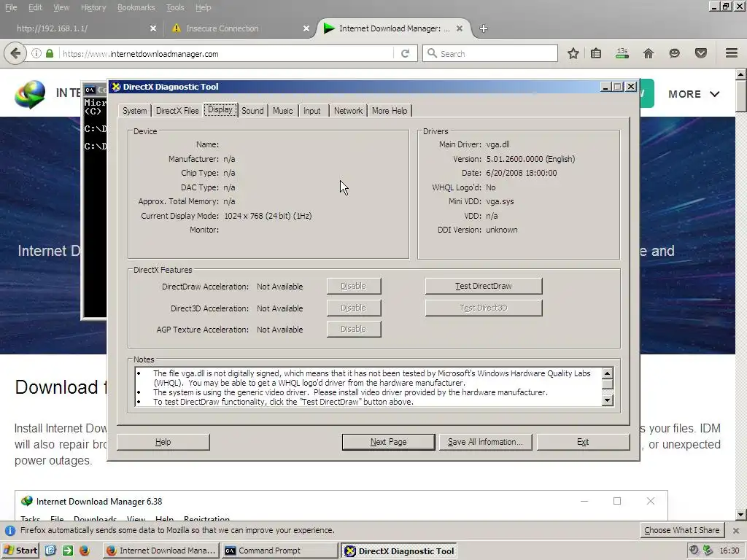Expand the MORE dropdown on IDM site
The width and height of the screenshot is (747, 560).
[694, 94]
